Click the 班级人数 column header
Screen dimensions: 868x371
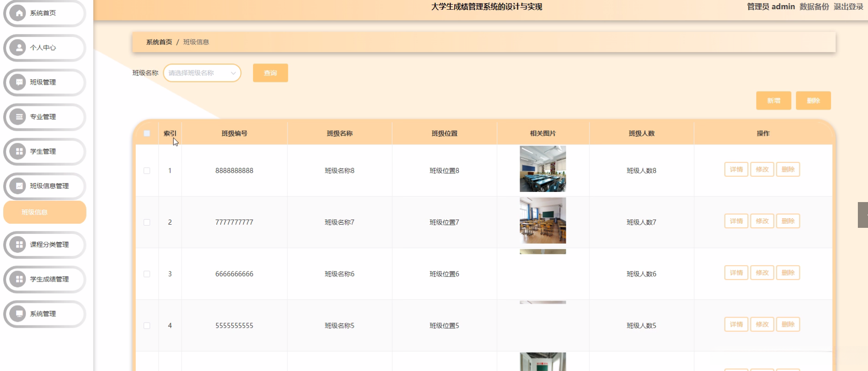coord(642,133)
